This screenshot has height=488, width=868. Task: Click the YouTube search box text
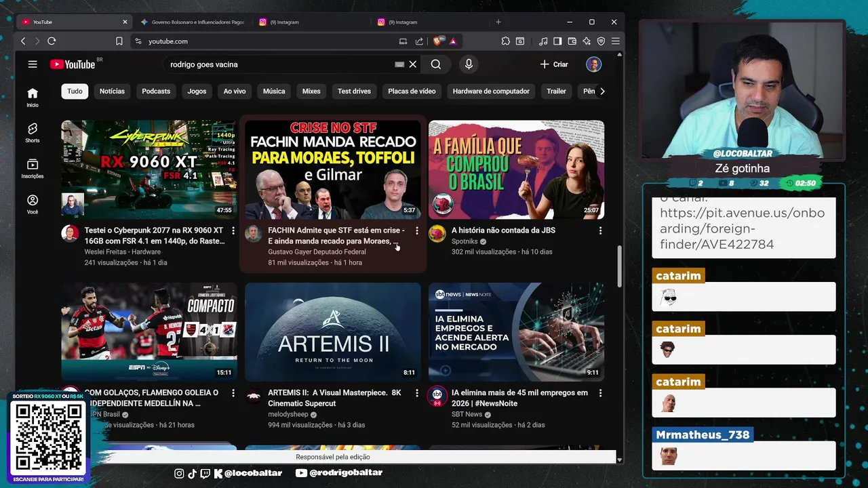coord(203,64)
